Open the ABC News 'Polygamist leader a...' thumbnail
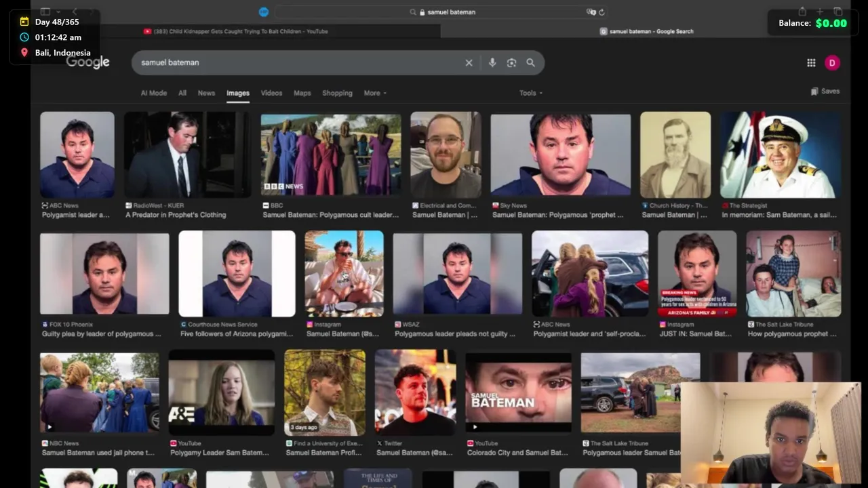 click(x=77, y=155)
